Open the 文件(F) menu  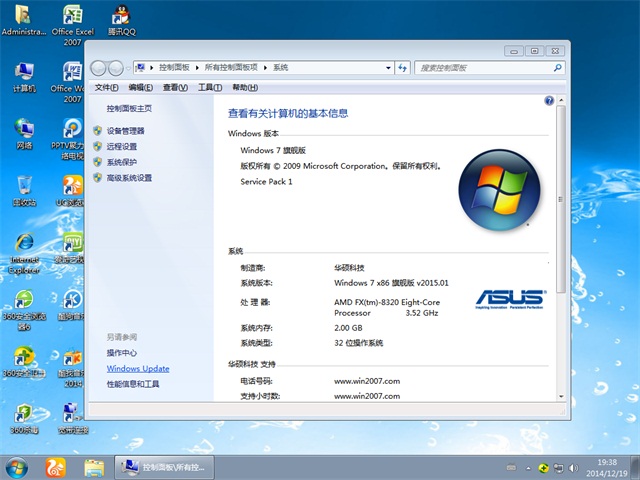pos(107,88)
